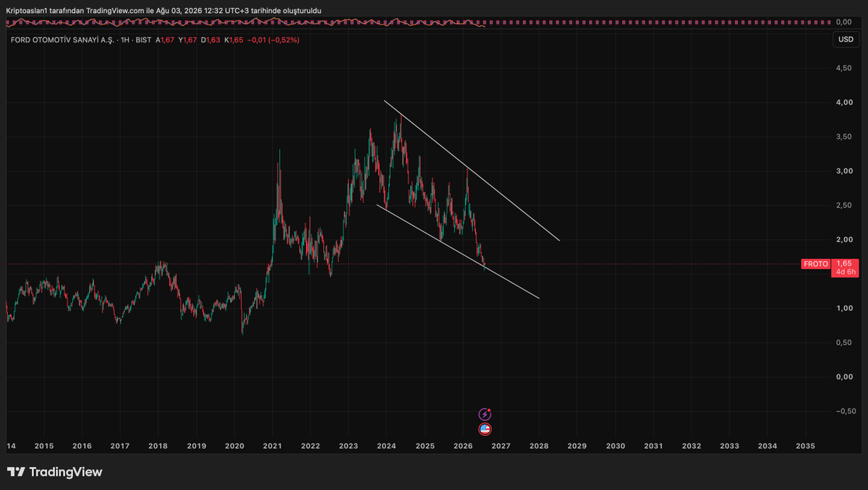
Task: Click the D1,63 low value in legend
Action: (211, 40)
